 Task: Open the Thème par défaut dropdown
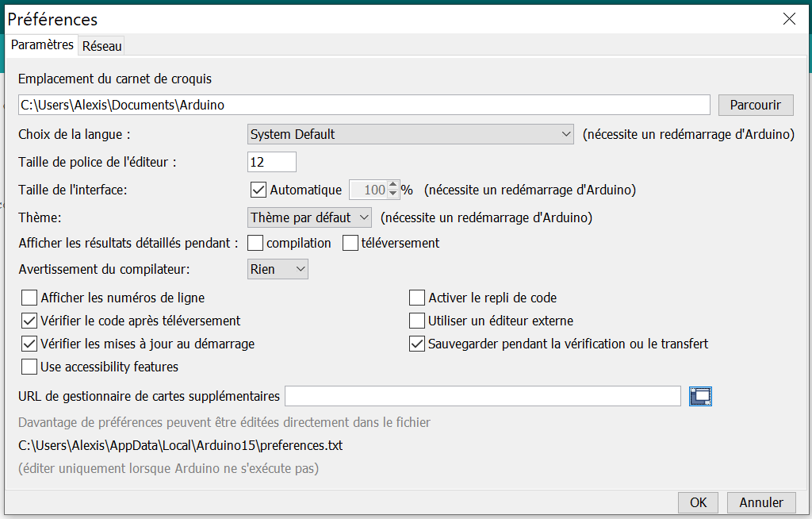click(x=309, y=217)
